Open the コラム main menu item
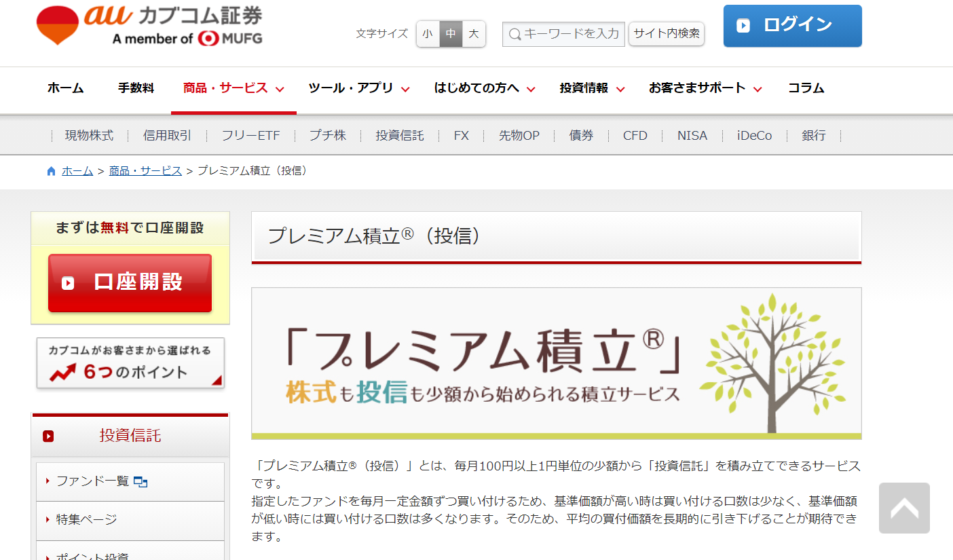This screenshot has width=953, height=560. [806, 88]
